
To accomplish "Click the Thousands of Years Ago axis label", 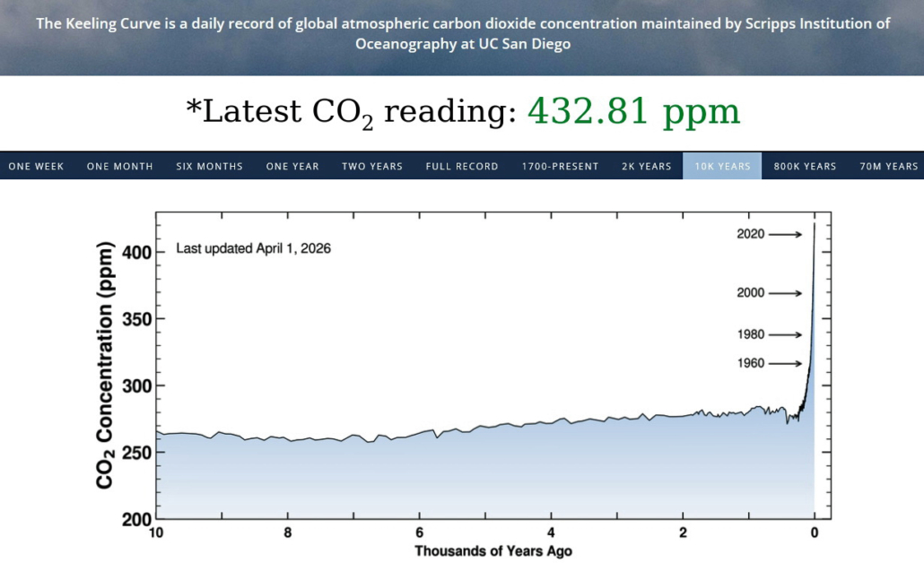I will [493, 550].
